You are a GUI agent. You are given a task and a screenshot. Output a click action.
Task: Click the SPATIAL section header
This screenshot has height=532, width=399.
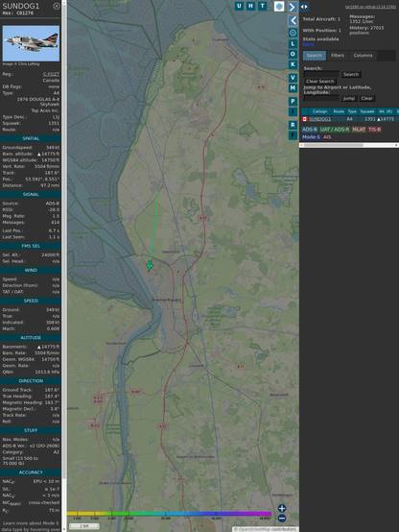pos(31,138)
